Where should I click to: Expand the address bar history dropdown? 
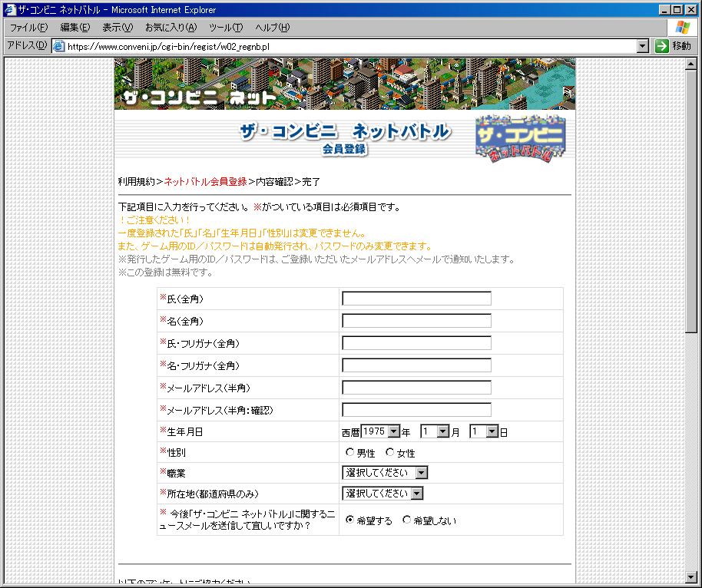(642, 45)
